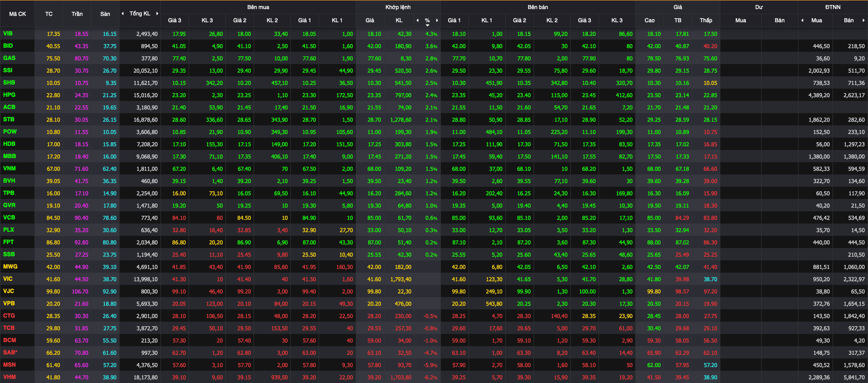868x383 pixels.
Task: Select VIC ticker symbol
Action: click(x=8, y=279)
